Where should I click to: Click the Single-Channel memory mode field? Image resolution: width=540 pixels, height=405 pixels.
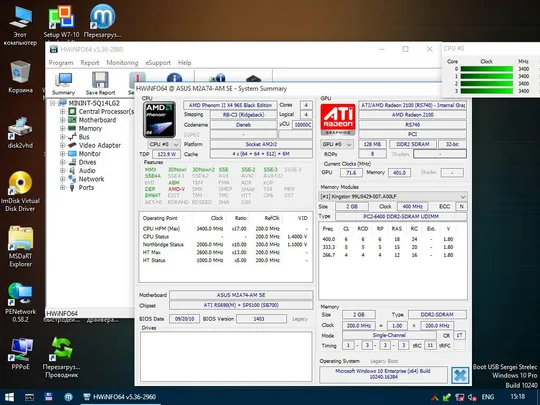coord(389,335)
